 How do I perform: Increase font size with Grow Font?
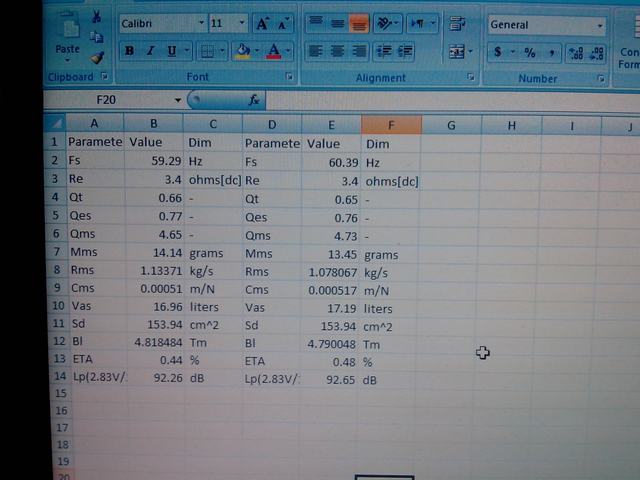pyautogui.click(x=262, y=24)
